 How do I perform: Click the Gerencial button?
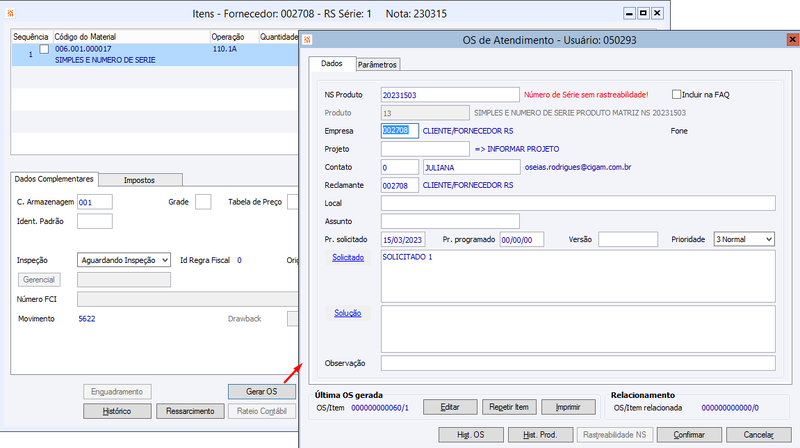click(x=39, y=280)
